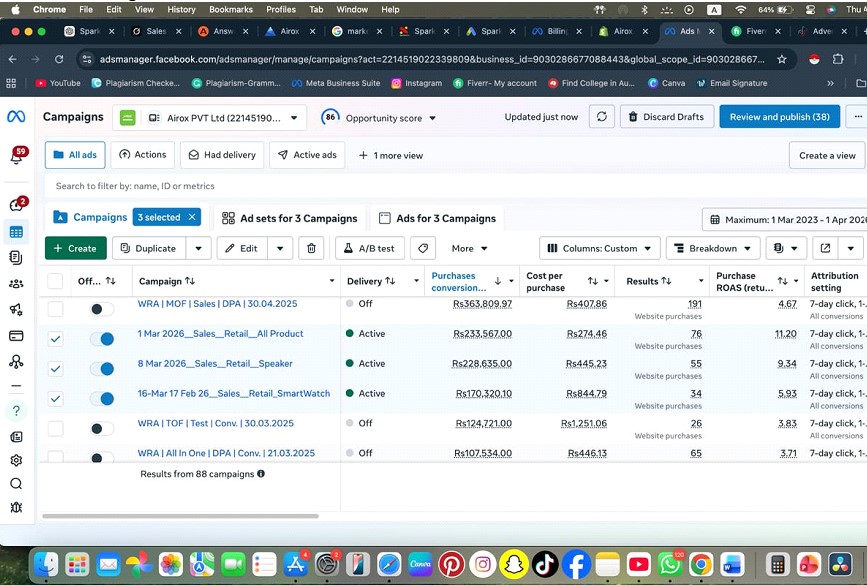Viewport: 867px width, 585px height.
Task: Open the news page sidebar icon
Action: [x=16, y=437]
